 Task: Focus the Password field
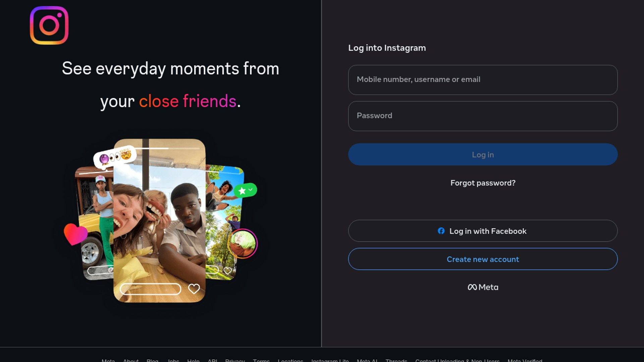point(483,116)
